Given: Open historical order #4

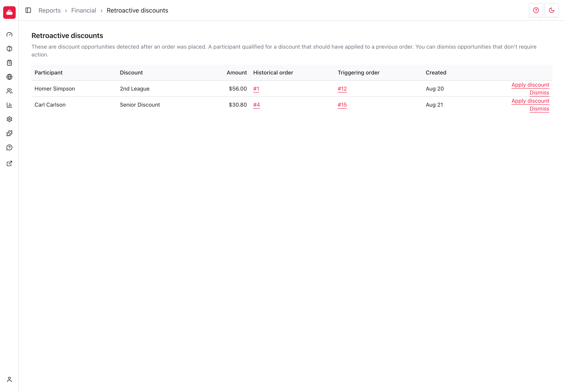Looking at the screenshot, I should click(256, 105).
